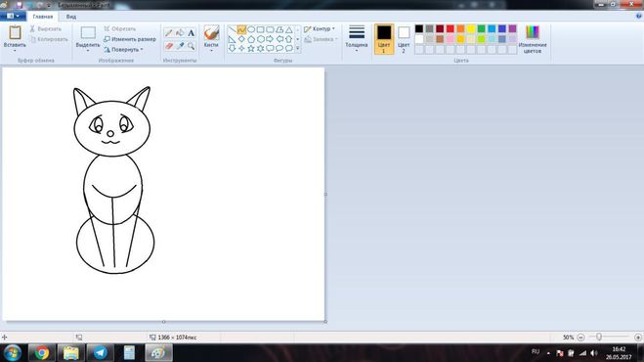
Task: Open the Контур outline dropdown
Action: pyautogui.click(x=320, y=28)
